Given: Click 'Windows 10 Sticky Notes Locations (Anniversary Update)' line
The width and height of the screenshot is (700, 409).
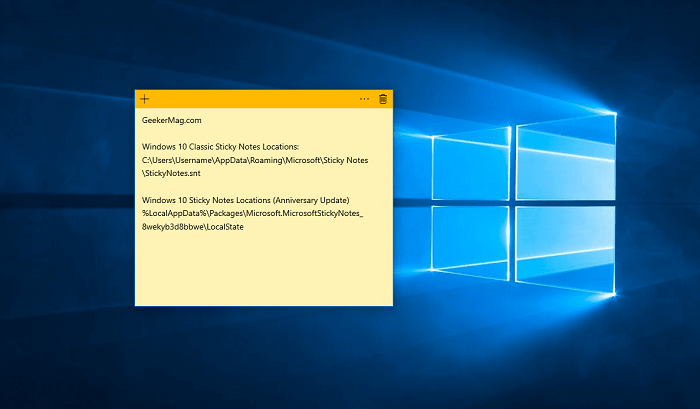Looking at the screenshot, I should pyautogui.click(x=246, y=200).
